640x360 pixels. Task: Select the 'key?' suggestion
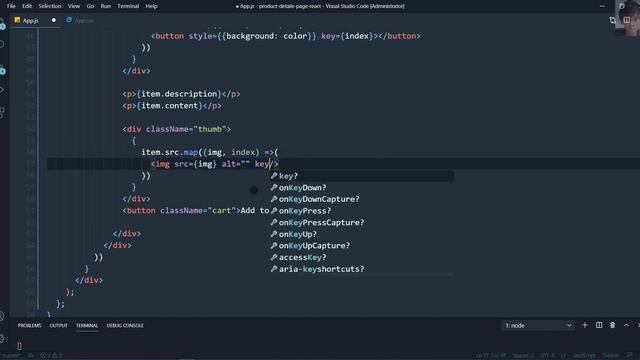click(361, 176)
